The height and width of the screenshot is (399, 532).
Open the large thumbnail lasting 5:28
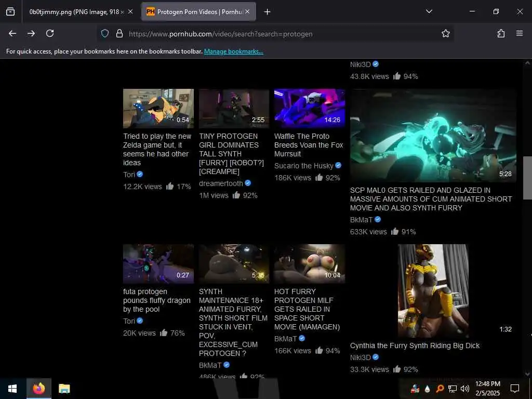433,136
